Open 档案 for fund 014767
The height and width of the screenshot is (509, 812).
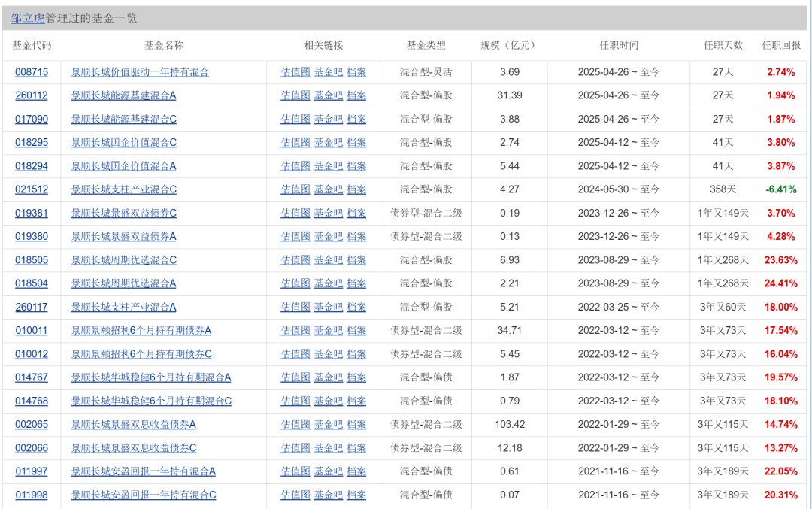tap(356, 377)
